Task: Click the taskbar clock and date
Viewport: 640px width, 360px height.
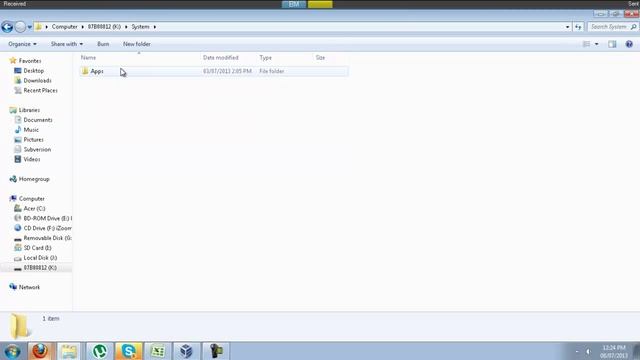Action: tap(614, 351)
